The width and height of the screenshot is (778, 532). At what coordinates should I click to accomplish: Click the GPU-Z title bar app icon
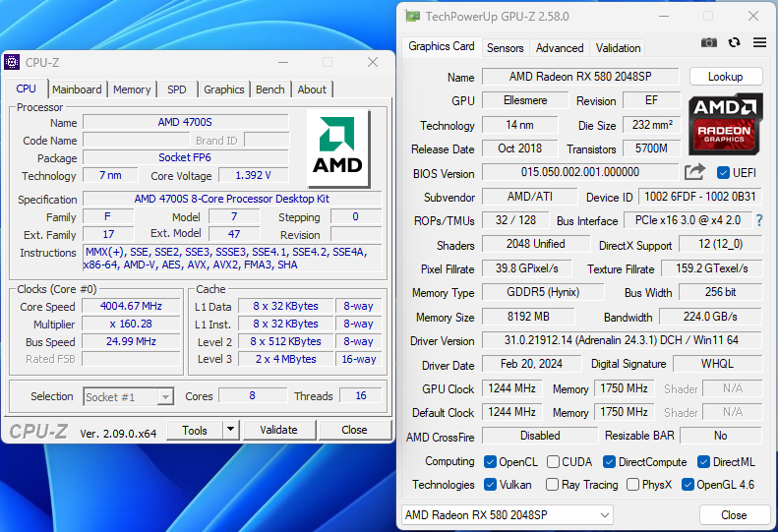pos(412,17)
